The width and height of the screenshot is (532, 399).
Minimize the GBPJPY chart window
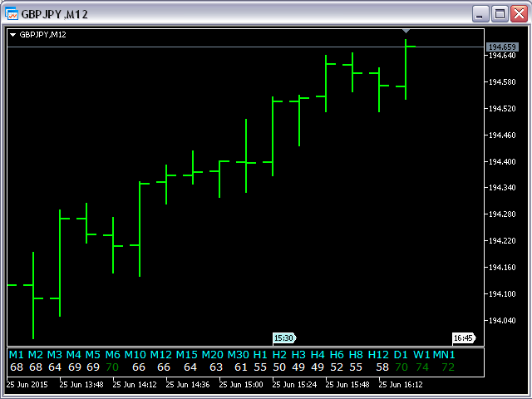pos(480,14)
